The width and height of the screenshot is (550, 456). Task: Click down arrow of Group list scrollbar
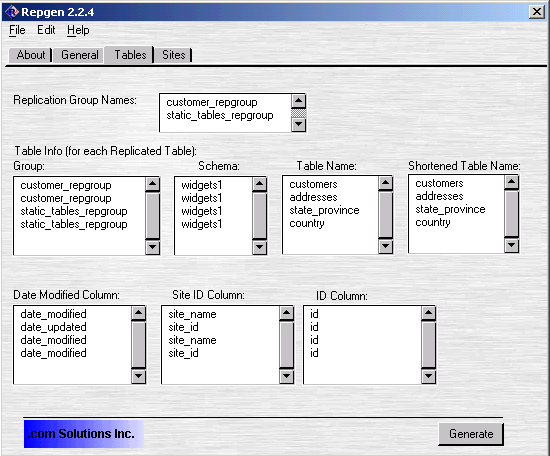(153, 247)
